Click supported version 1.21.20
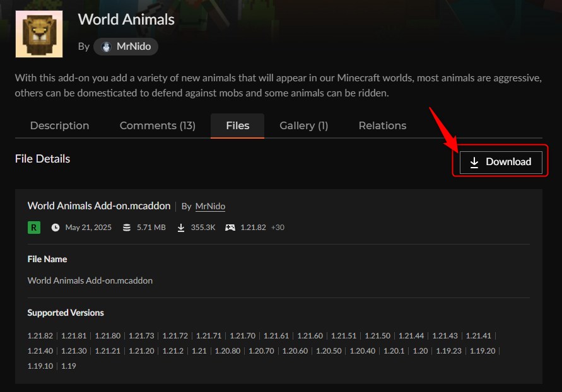The image size is (562, 392). 141,351
